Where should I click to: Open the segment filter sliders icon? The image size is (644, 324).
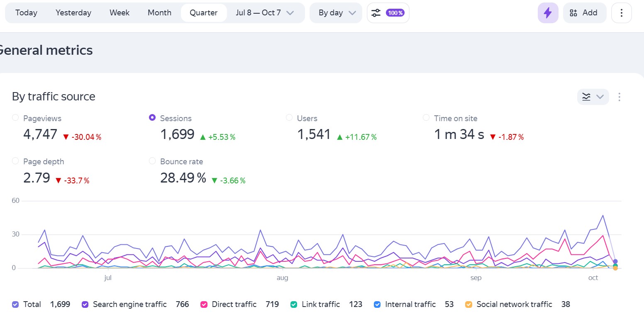pyautogui.click(x=376, y=13)
